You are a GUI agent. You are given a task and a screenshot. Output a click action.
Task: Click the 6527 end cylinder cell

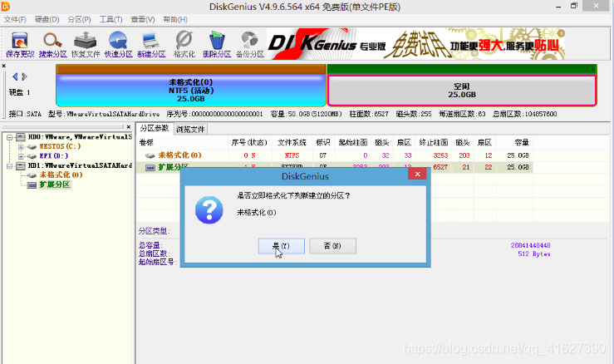tap(440, 167)
